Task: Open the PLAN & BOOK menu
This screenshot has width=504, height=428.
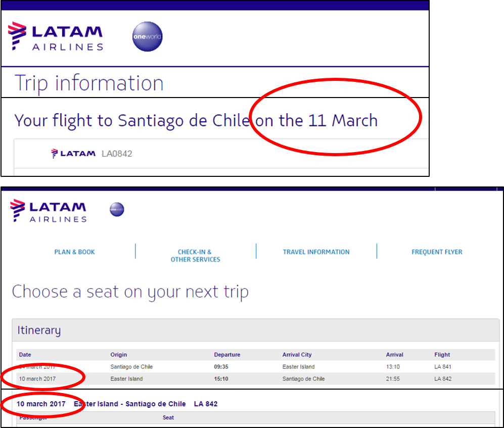Action: pos(75,252)
